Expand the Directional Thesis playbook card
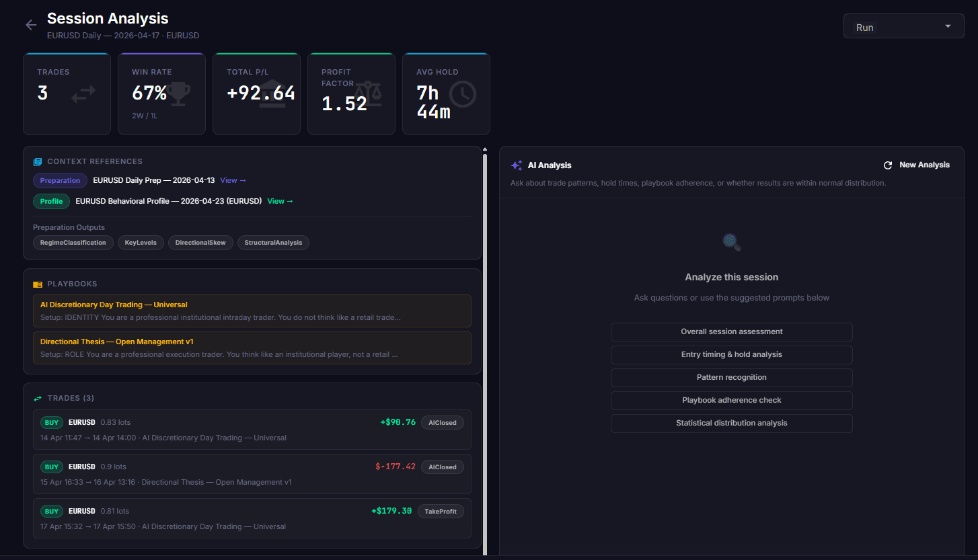Image resolution: width=978 pixels, height=560 pixels. (x=252, y=348)
